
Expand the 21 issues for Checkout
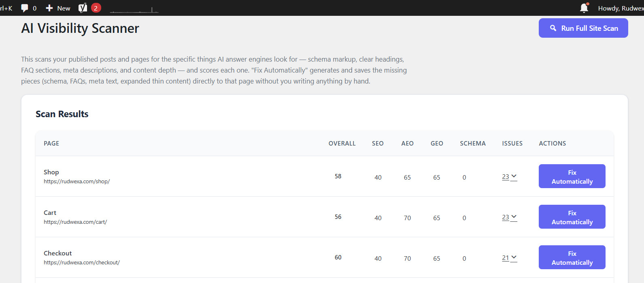click(x=510, y=258)
